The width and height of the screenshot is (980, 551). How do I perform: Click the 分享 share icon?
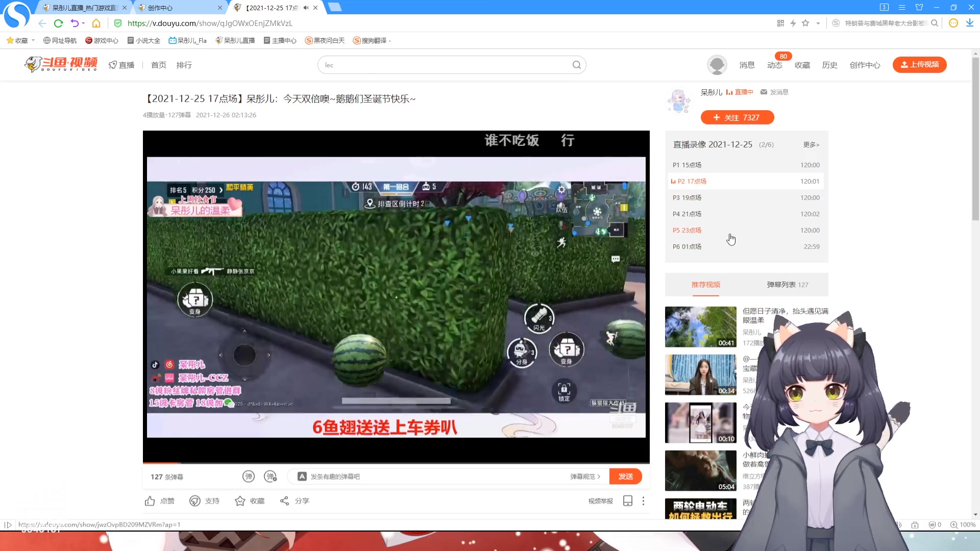[284, 501]
